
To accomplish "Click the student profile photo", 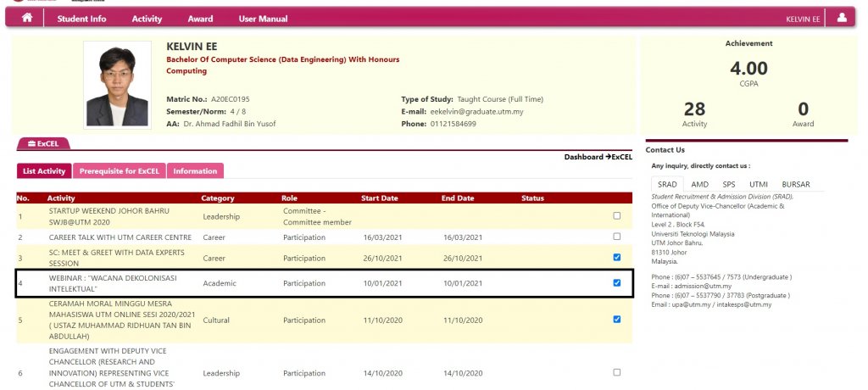I will (117, 86).
